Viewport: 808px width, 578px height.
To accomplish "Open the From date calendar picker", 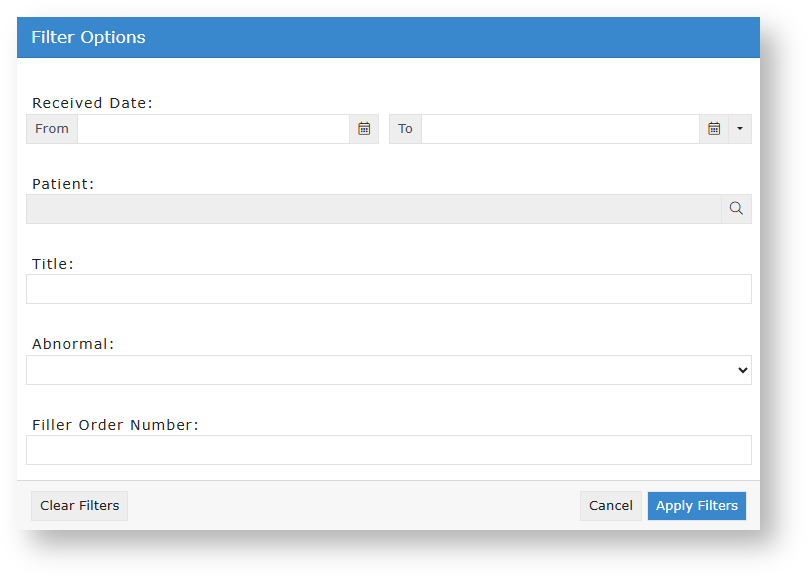I will point(364,129).
